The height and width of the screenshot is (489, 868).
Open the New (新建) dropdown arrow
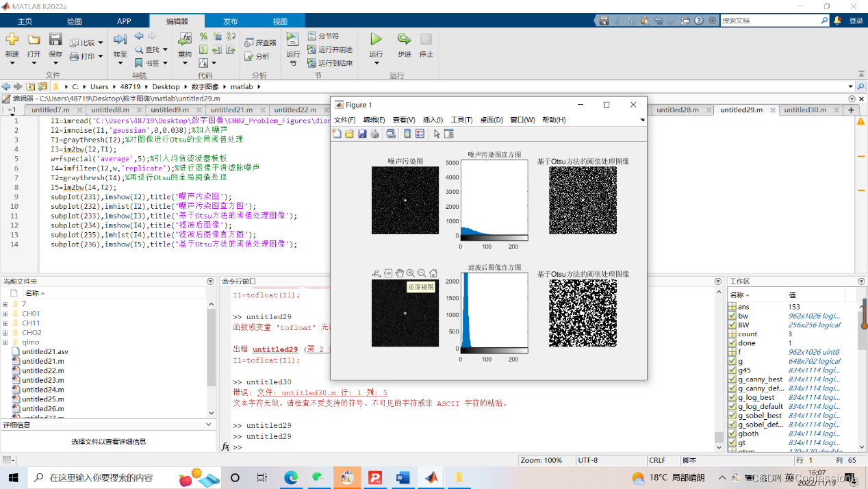pos(12,63)
